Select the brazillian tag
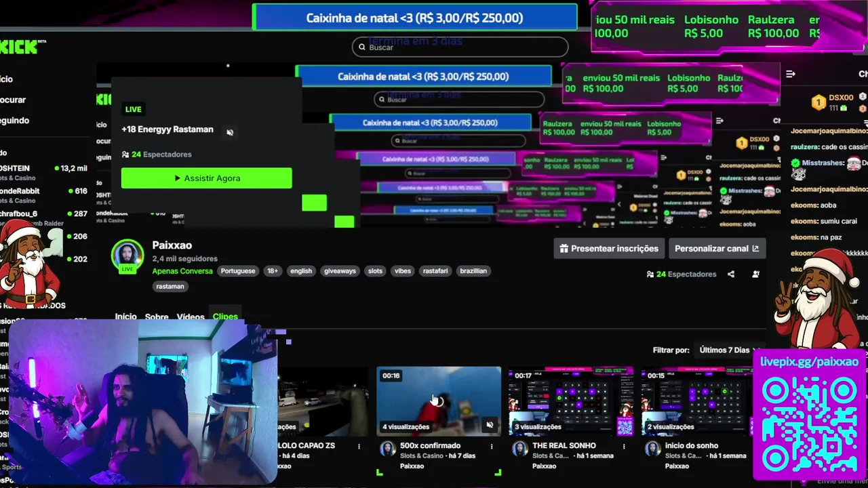This screenshot has width=868, height=488. 473,271
